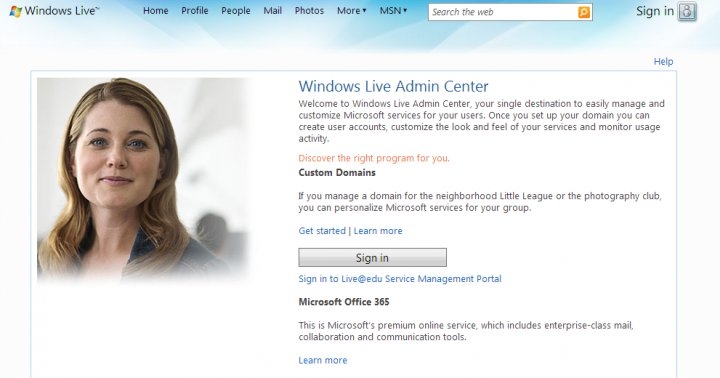
Task: Expand the MSN dropdown menu
Action: [x=393, y=11]
